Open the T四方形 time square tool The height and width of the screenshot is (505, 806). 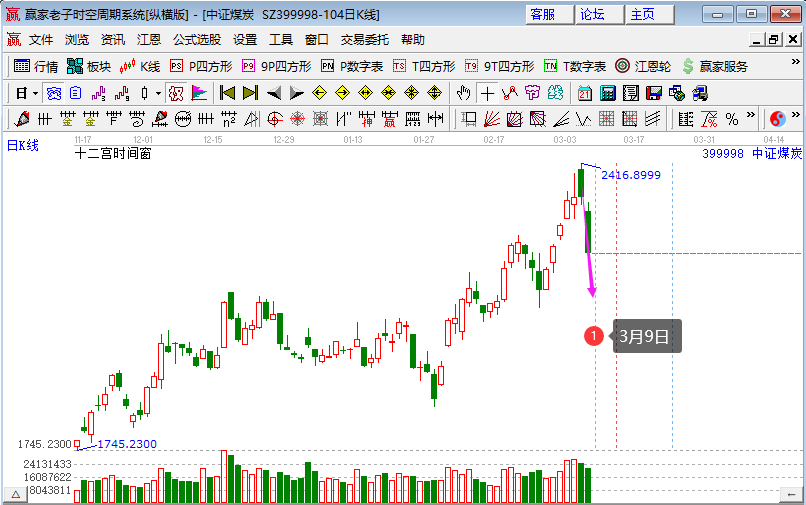[424, 66]
